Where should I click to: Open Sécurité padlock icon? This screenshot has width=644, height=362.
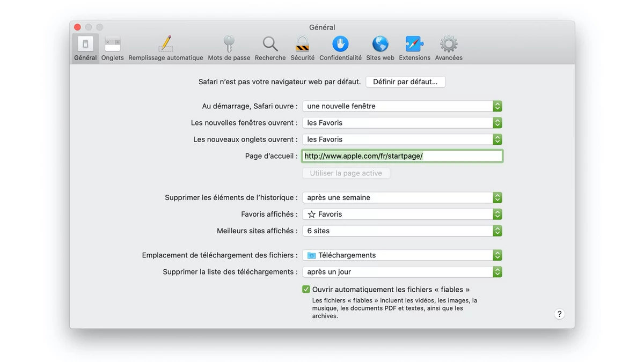coord(303,44)
